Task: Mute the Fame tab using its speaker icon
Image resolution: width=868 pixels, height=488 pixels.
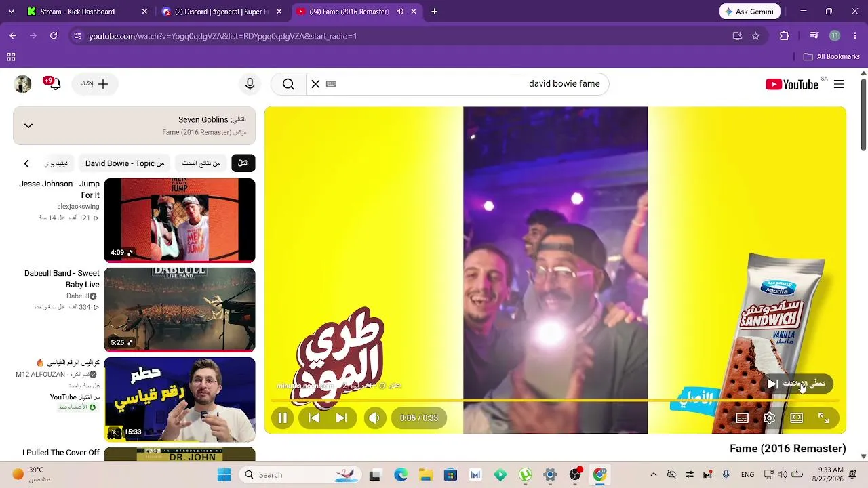Action: (400, 12)
